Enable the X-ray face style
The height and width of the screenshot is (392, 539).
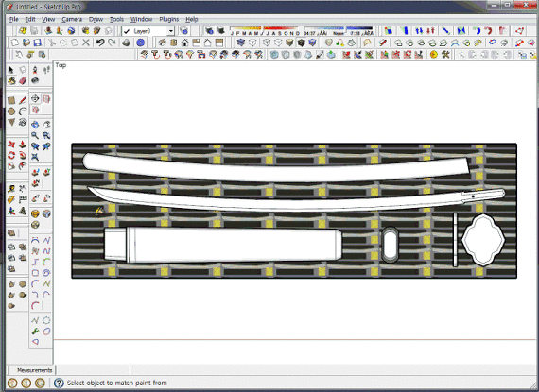[240, 43]
